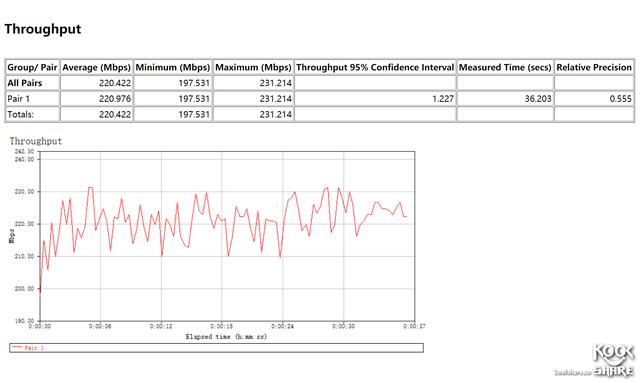Click All Pairs average value 220.422
The image size is (640, 383).
(115, 83)
